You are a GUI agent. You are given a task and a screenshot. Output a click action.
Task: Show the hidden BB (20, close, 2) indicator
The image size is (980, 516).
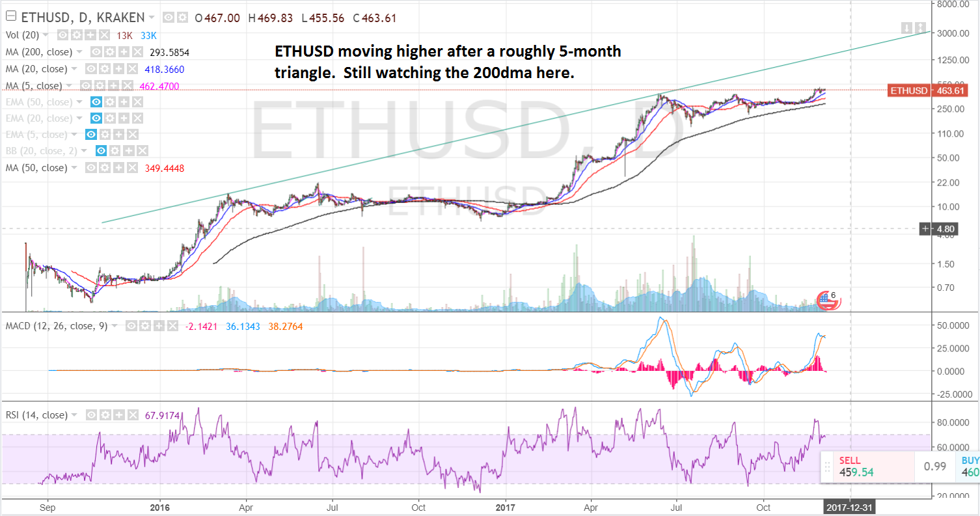point(101,151)
